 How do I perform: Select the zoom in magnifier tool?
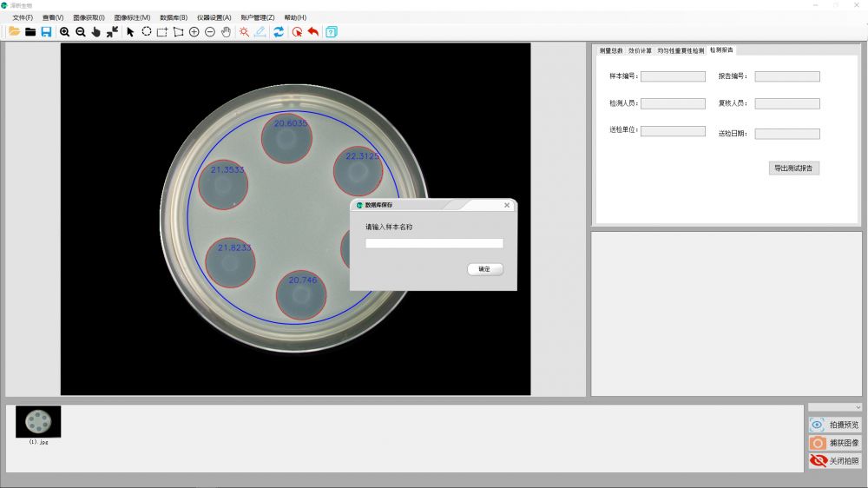point(65,32)
